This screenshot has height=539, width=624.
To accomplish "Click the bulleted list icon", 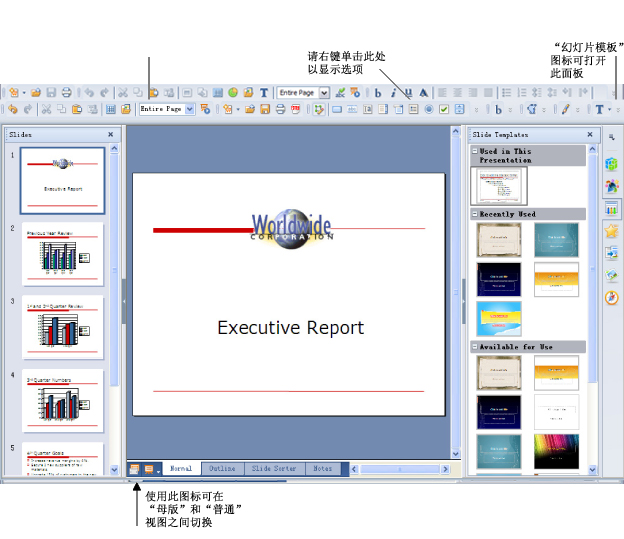I will pos(506,93).
